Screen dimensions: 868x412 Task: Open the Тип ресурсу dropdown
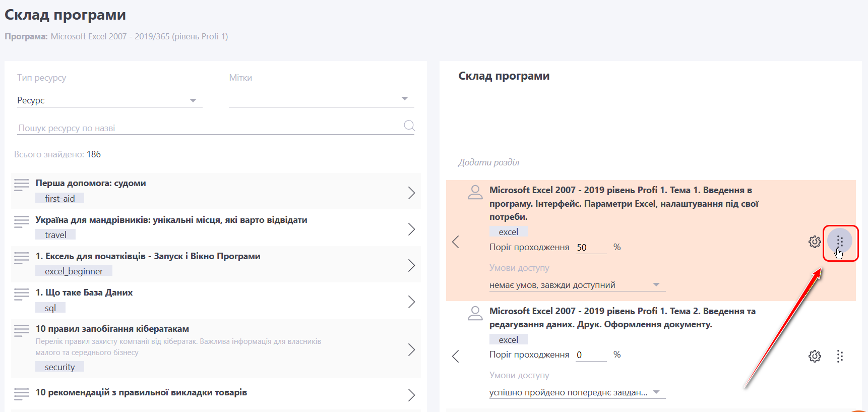tap(109, 100)
